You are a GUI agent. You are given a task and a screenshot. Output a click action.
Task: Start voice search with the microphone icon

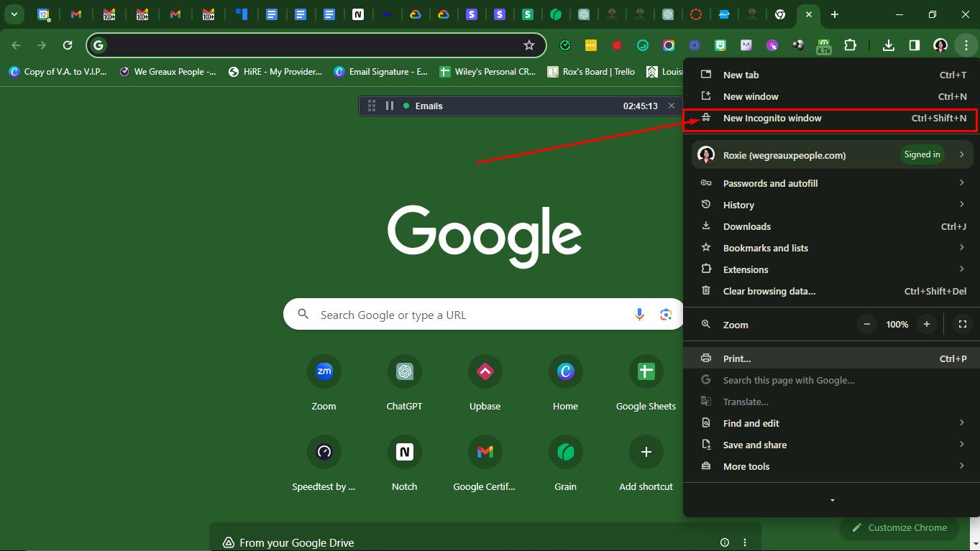639,314
